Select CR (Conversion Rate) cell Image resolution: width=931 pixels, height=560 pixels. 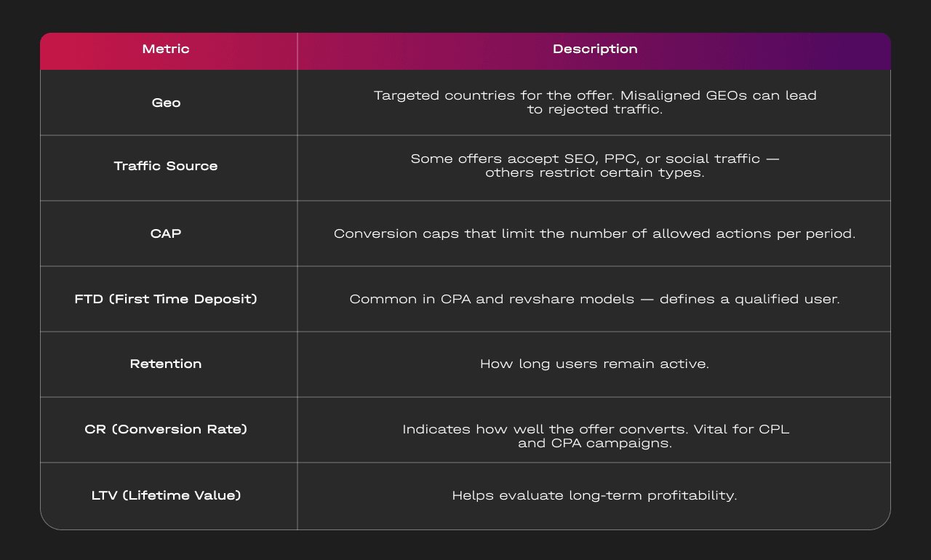(x=166, y=429)
